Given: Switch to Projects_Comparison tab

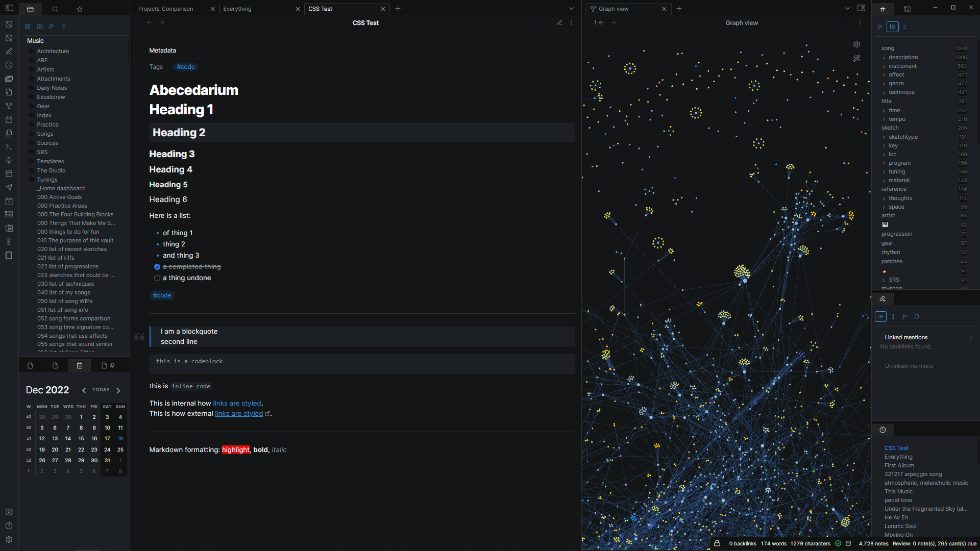Looking at the screenshot, I should click(x=166, y=9).
